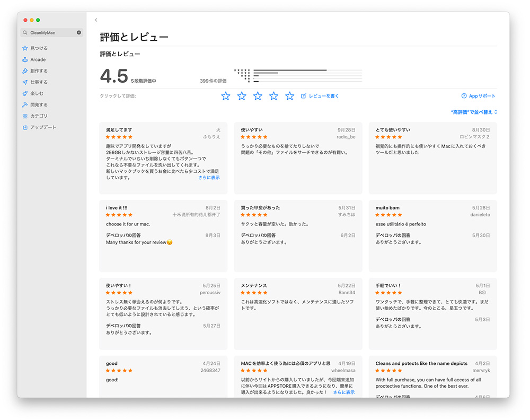The width and height of the screenshot is (530, 420).
Task: Select アップデート in the sidebar
Action: [x=43, y=127]
